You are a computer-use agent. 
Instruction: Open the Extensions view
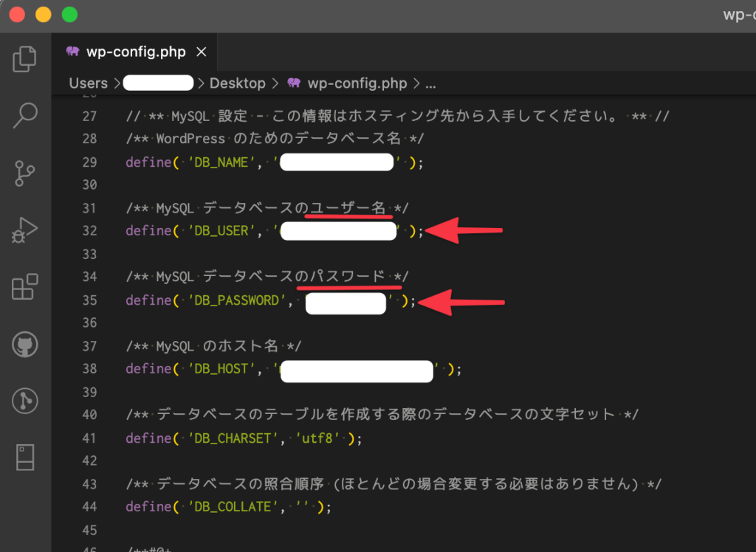(24, 287)
